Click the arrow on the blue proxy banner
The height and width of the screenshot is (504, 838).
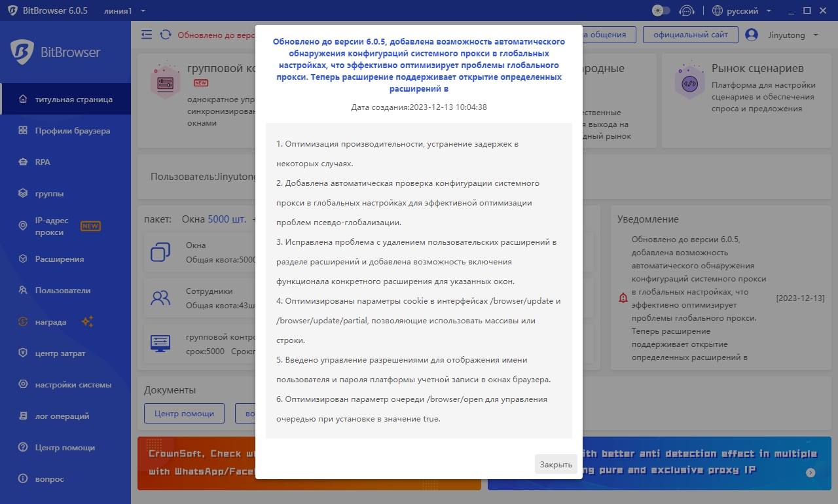point(811,473)
